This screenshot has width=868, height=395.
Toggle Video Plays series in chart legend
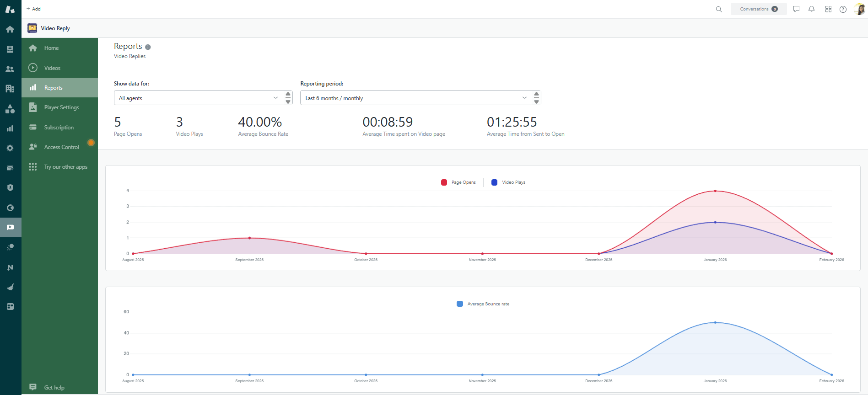click(x=508, y=182)
